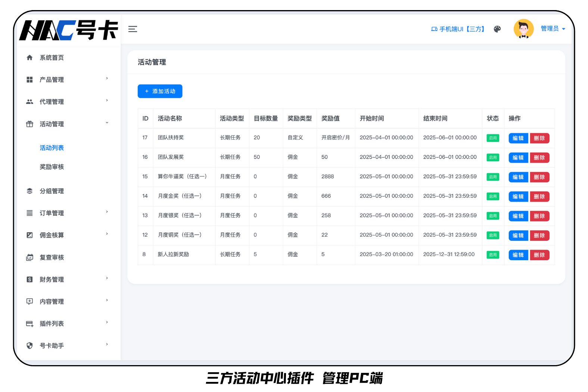Toggle 启用 status for 团队扶持奖

[493, 138]
